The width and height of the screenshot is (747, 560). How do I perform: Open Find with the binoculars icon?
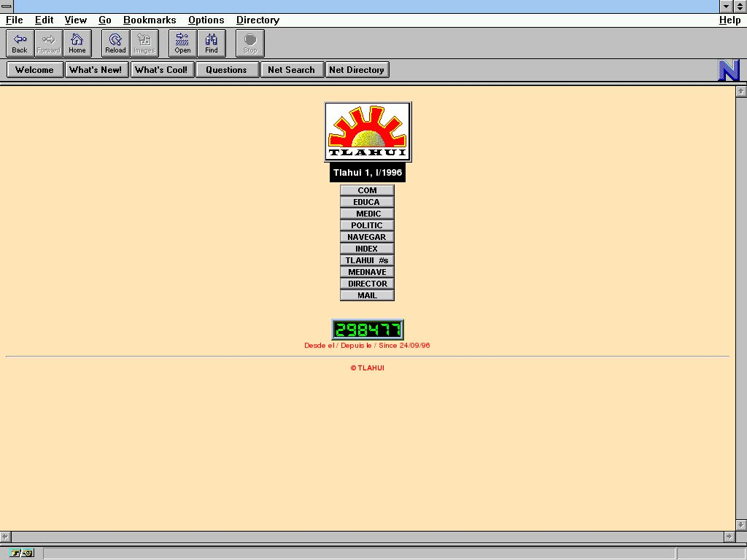(x=212, y=43)
